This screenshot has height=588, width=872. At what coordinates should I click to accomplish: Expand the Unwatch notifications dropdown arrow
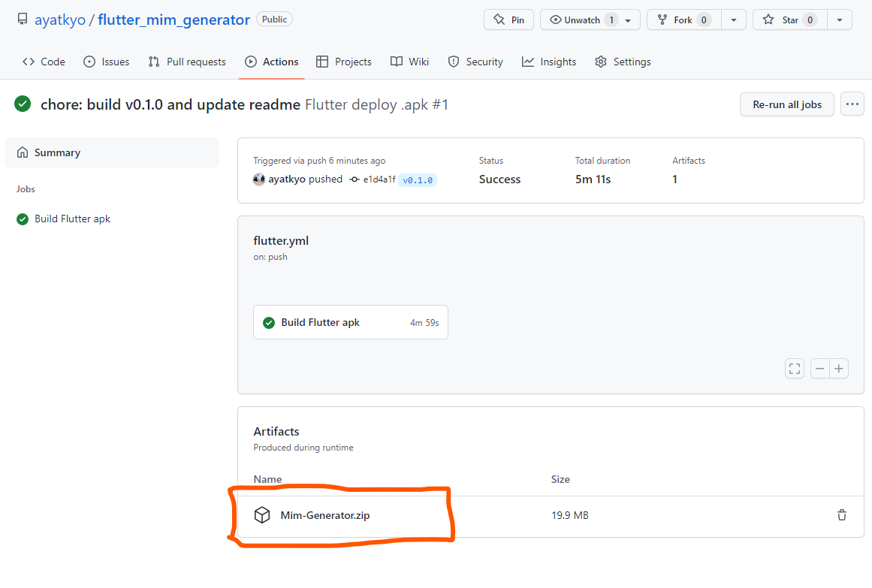(629, 20)
